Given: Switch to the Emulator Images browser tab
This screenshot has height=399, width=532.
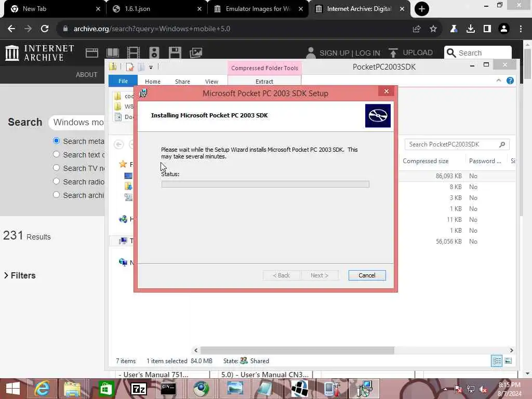Looking at the screenshot, I should [x=258, y=9].
